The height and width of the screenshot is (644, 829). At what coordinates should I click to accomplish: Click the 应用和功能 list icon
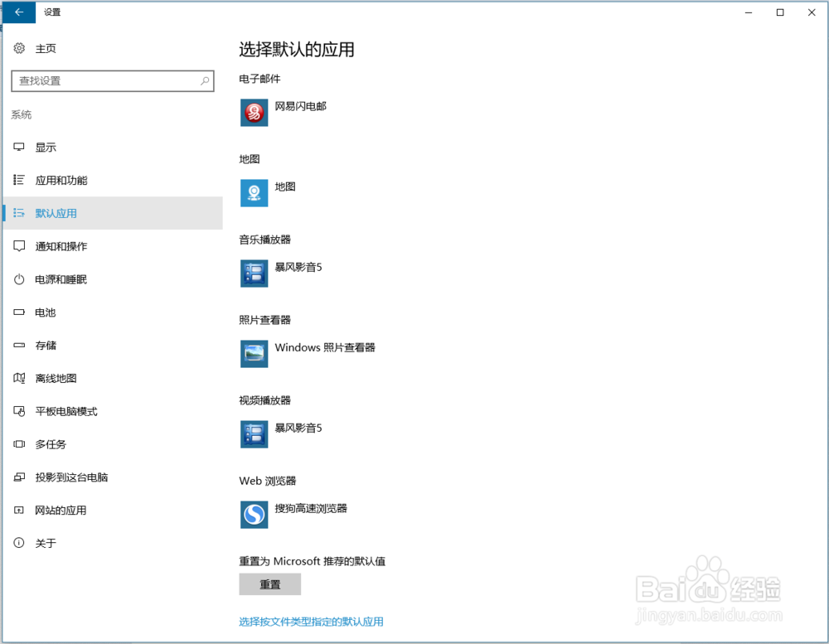click(x=19, y=181)
